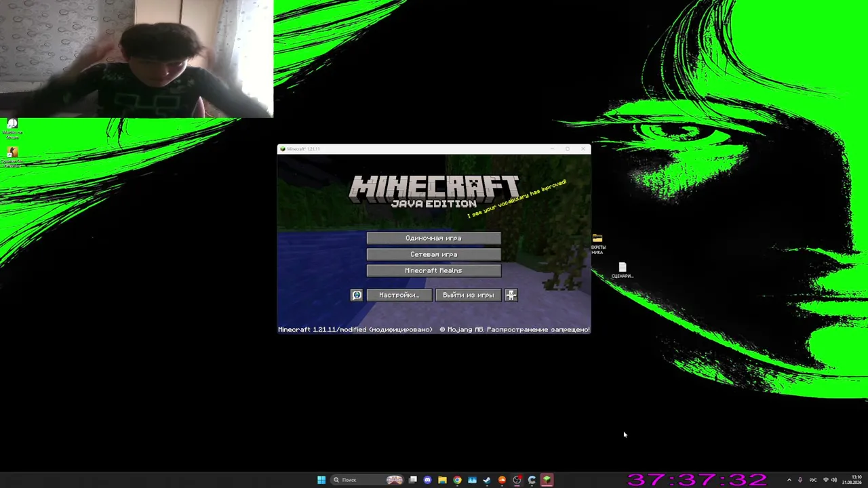The image size is (868, 488).
Task: Quit with Выйти из игры button
Action: 469,295
